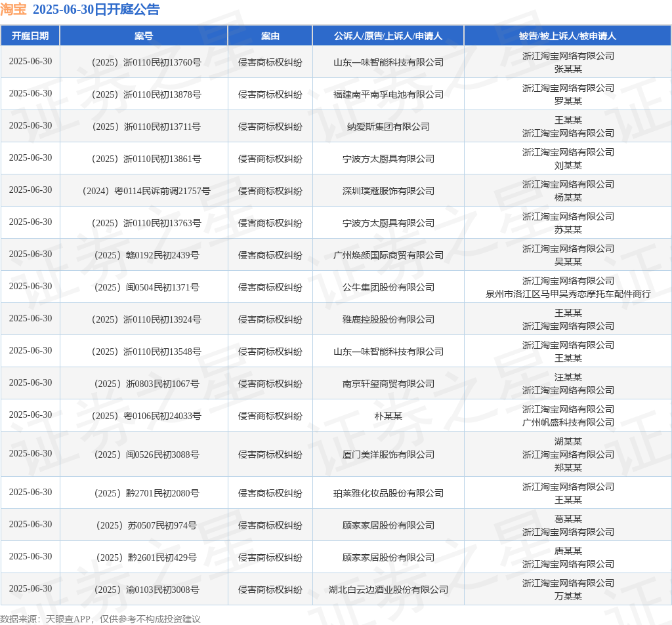Click the 案号 column header
Image resolution: width=672 pixels, height=625 pixels.
point(144,36)
